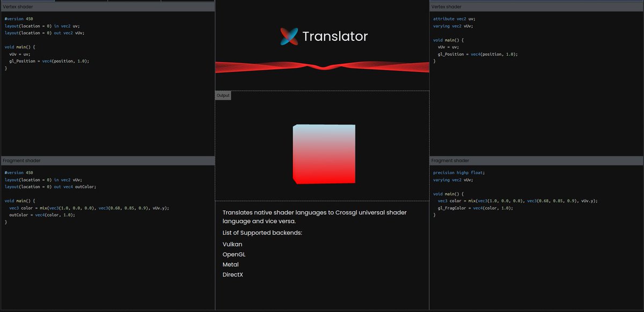Click the Translator title text
Viewport: 644px width, 312px height.
335,36
